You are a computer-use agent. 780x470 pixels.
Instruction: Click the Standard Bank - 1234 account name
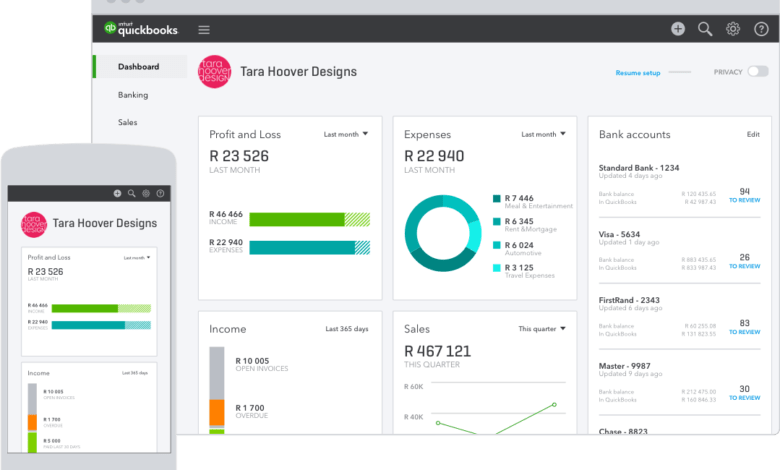(639, 168)
